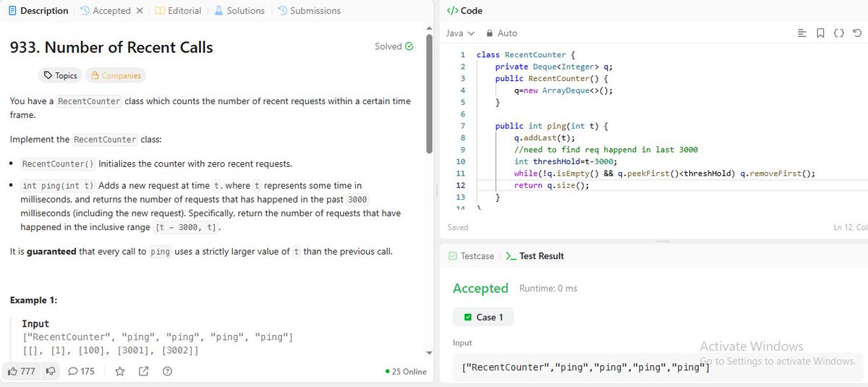Show the Companies tags
This screenshot has height=387, width=868.
pyautogui.click(x=116, y=75)
